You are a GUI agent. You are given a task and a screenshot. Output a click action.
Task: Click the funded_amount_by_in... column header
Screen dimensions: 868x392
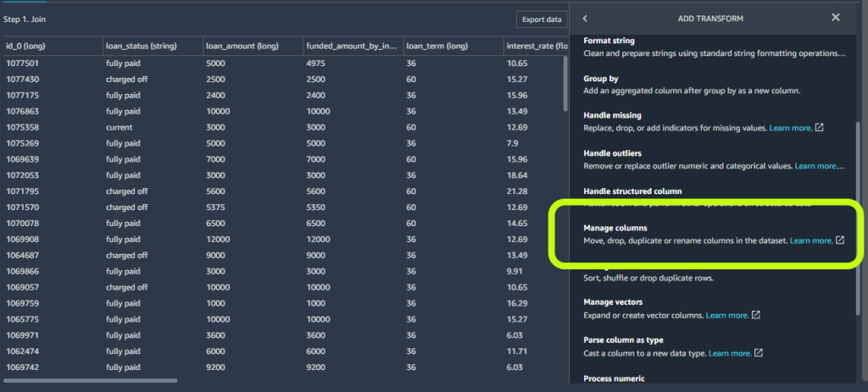point(353,46)
